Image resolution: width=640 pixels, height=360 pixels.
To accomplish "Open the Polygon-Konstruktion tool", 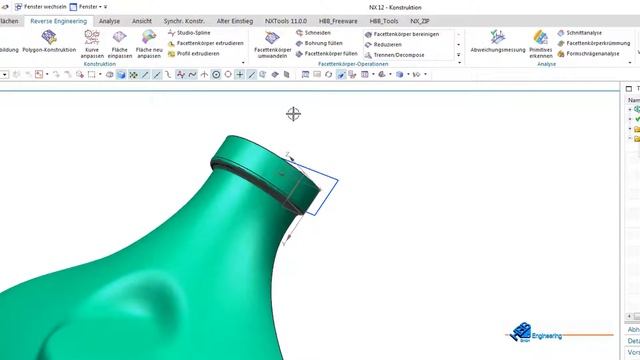I will pyautogui.click(x=49, y=41).
